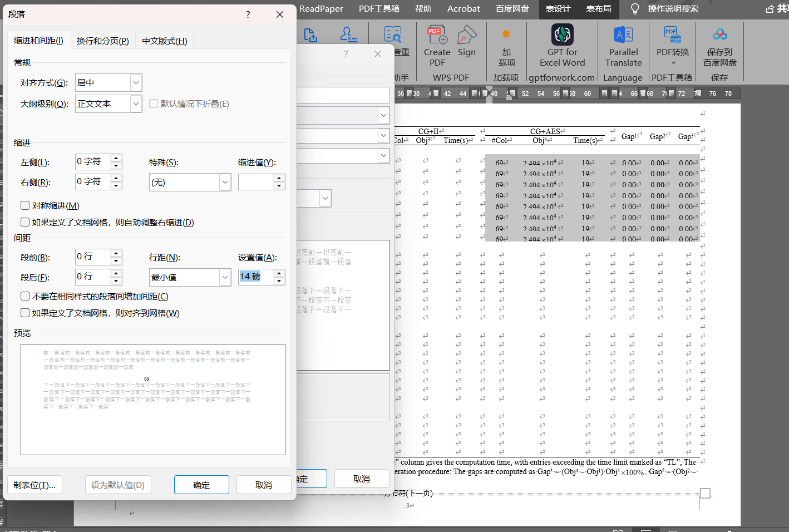Open the 特殊 indent dropdown showing (无)
The width and height of the screenshot is (789, 532).
tap(225, 182)
